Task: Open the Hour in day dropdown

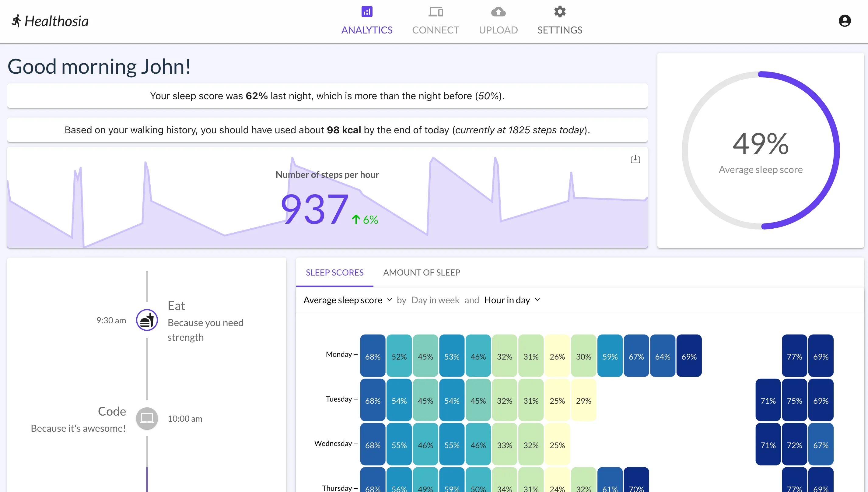Action: [512, 300]
